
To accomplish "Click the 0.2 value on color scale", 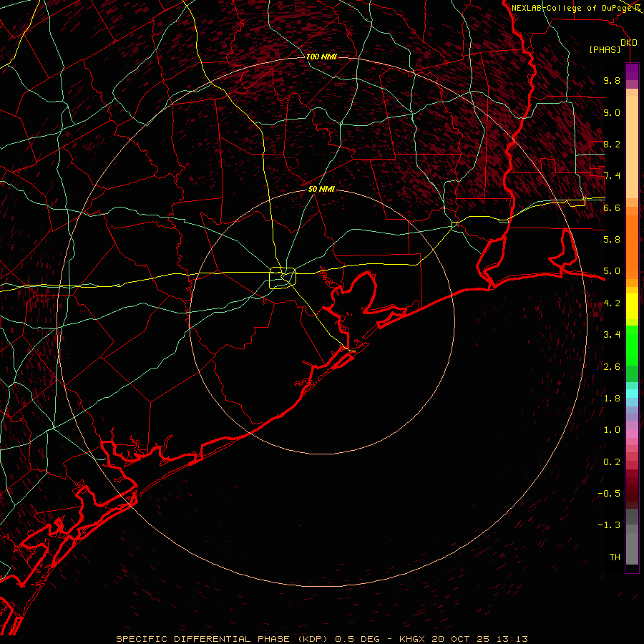I will tap(612, 462).
